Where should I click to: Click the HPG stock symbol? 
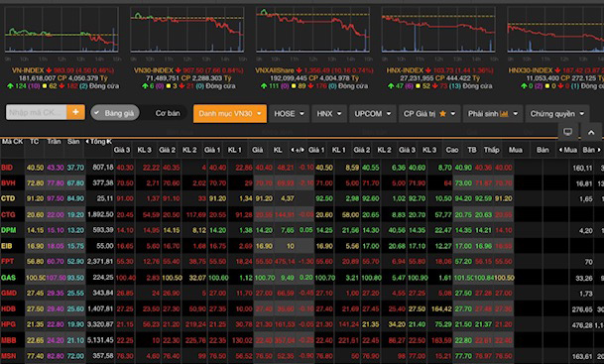click(x=8, y=324)
